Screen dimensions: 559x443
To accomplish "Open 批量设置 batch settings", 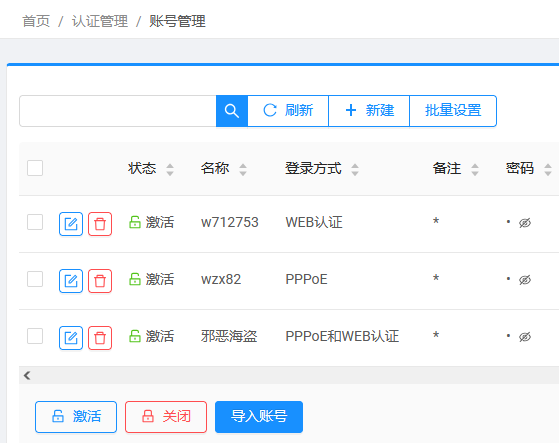I will (453, 111).
